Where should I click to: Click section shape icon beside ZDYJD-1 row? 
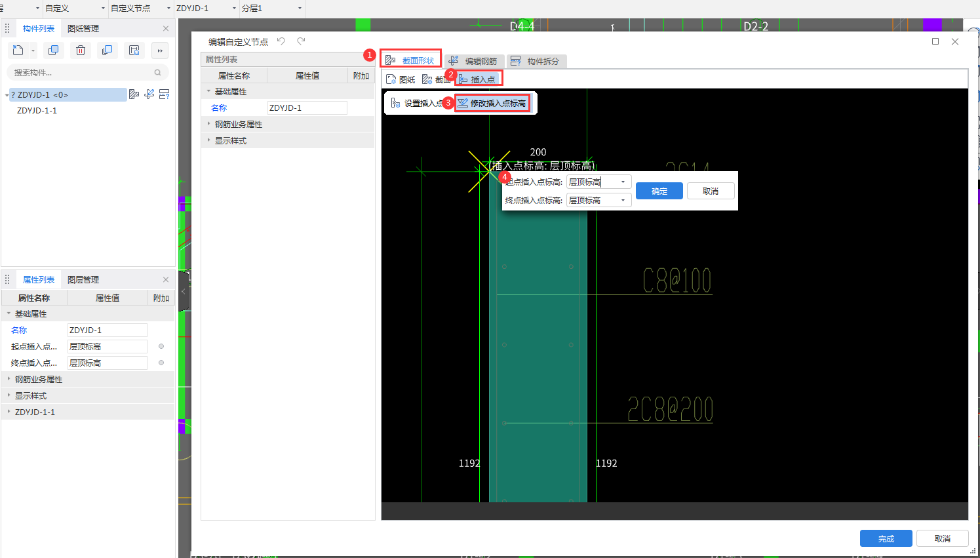(x=134, y=94)
